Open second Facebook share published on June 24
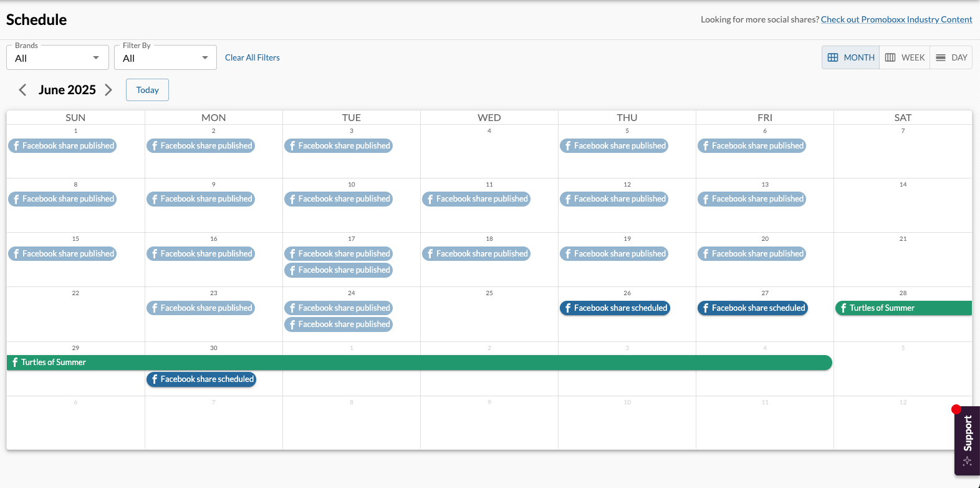 [339, 324]
